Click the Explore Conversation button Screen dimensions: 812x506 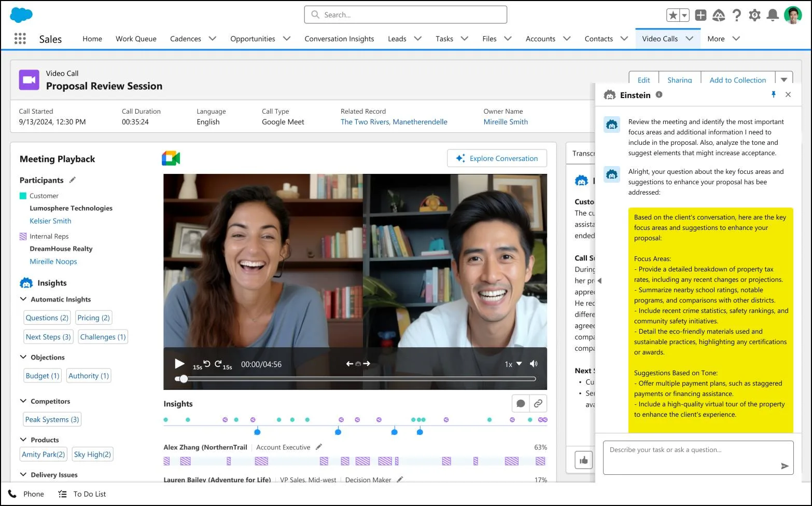(x=497, y=158)
